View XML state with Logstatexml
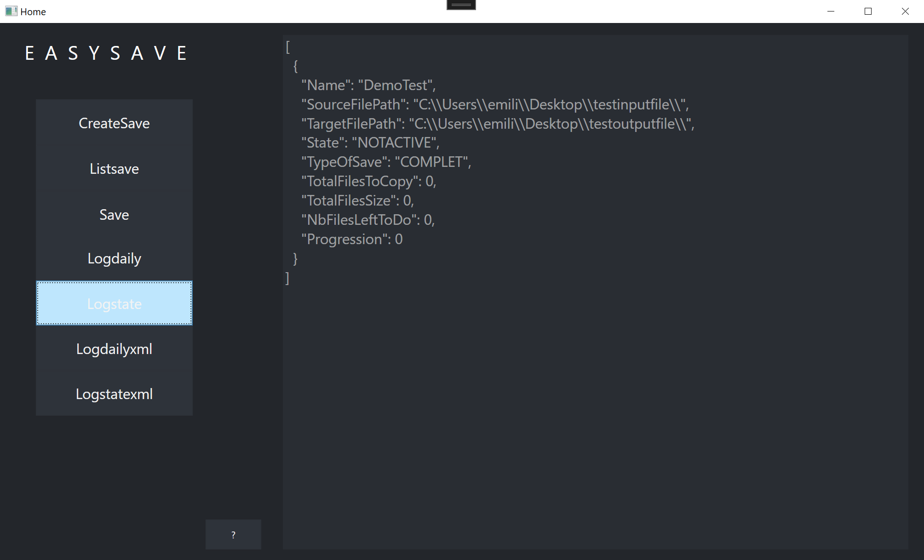The height and width of the screenshot is (560, 924). click(114, 394)
